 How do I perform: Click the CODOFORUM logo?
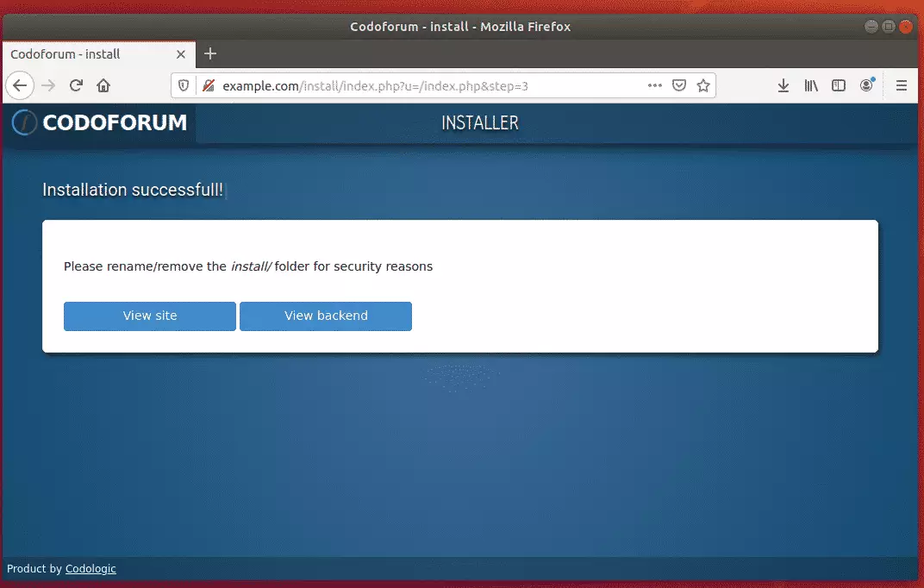[100, 122]
